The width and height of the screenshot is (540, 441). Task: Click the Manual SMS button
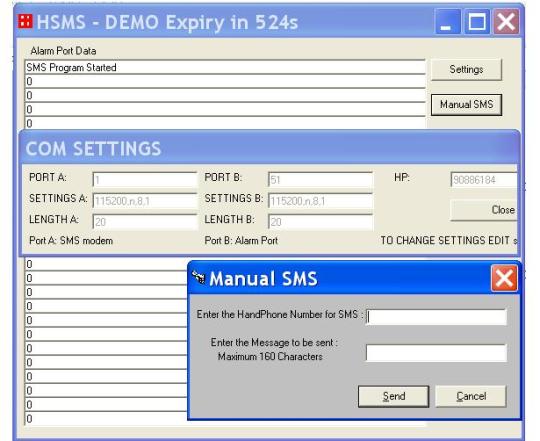(x=466, y=104)
